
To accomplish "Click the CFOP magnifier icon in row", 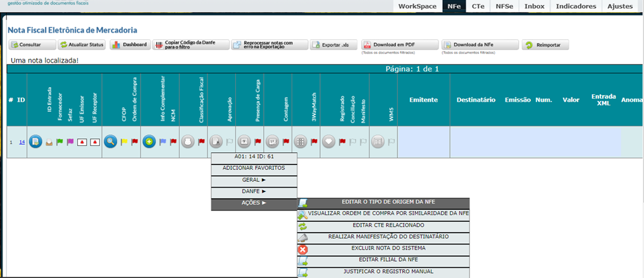I will tap(111, 142).
